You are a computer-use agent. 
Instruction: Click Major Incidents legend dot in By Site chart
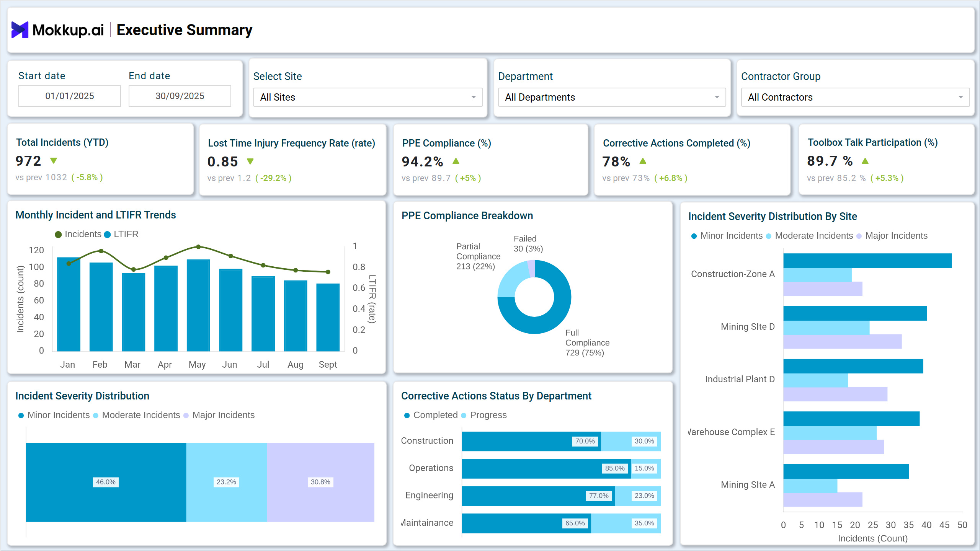point(859,236)
